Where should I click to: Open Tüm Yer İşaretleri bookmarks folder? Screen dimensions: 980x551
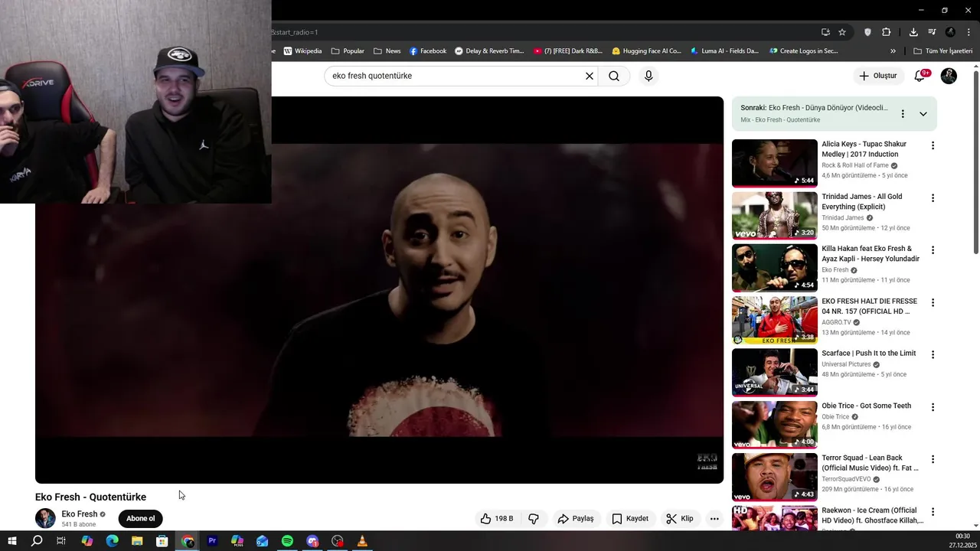pos(942,51)
